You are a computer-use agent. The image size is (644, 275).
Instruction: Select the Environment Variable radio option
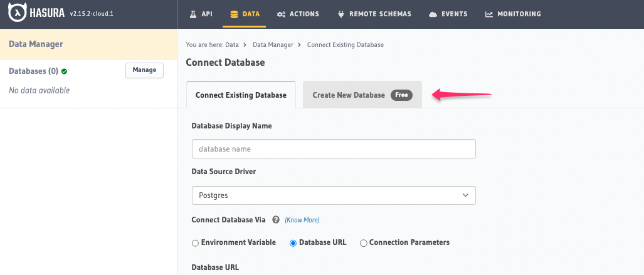tap(196, 242)
